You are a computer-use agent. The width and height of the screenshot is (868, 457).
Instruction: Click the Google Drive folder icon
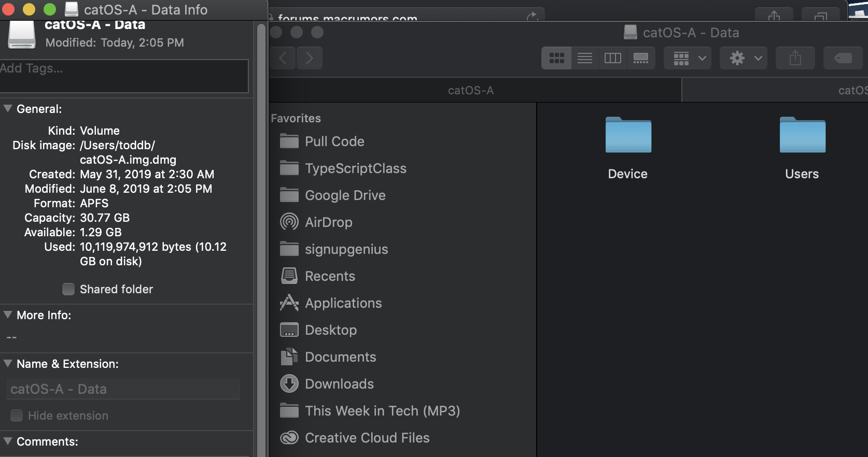(x=289, y=195)
